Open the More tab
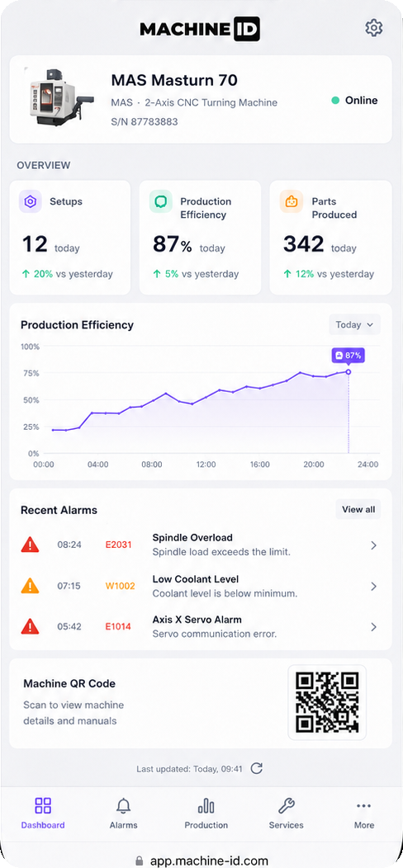403x868 pixels. click(x=363, y=813)
